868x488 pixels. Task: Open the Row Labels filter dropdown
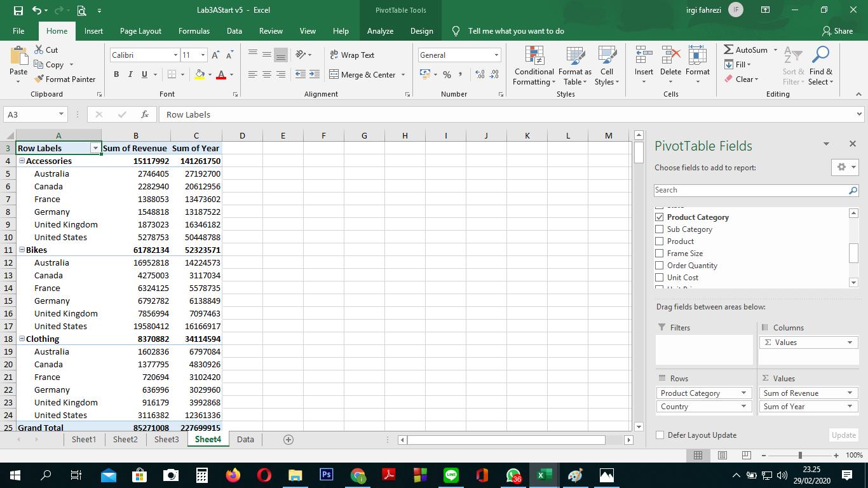pos(95,148)
